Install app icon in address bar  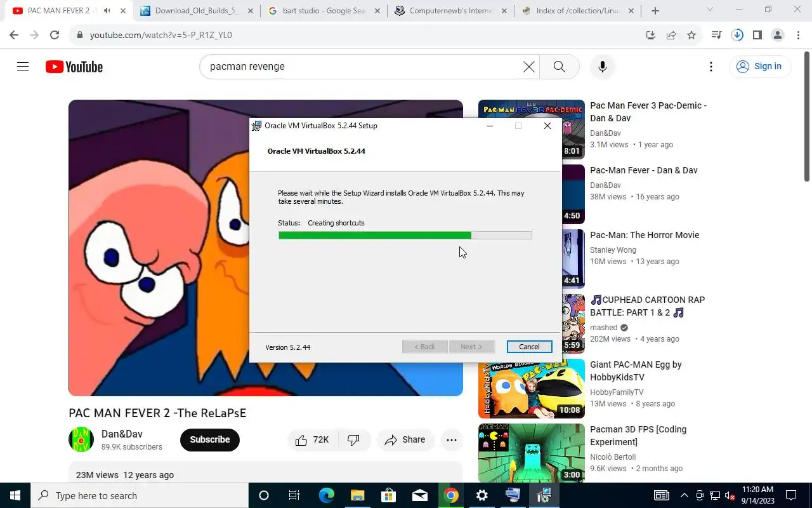(x=651, y=35)
